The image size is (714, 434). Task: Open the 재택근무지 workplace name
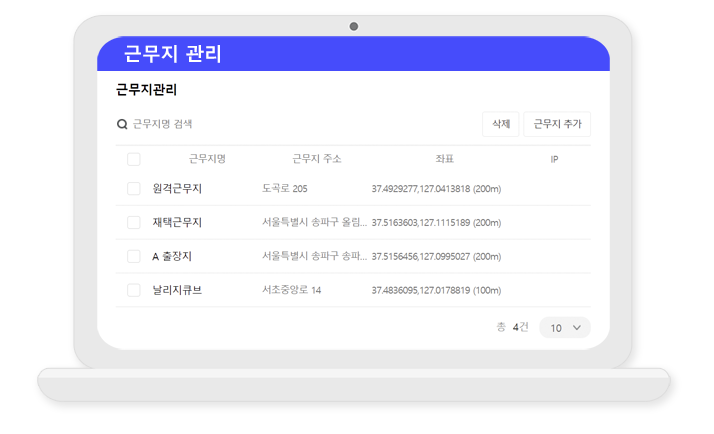(177, 222)
